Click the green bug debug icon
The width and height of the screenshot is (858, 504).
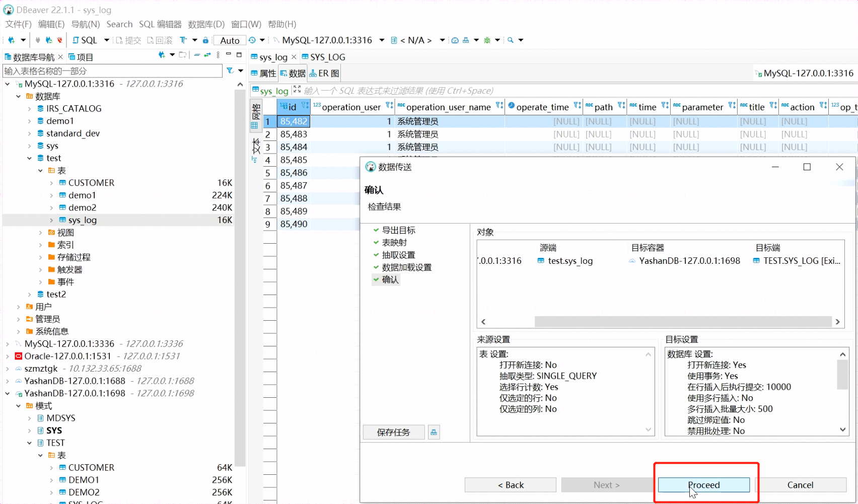pos(487,40)
